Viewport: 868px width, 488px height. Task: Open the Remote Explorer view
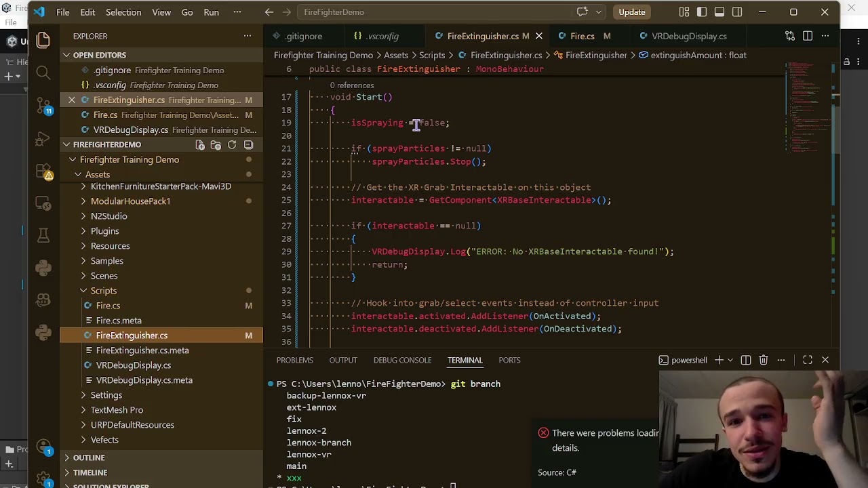coord(43,203)
